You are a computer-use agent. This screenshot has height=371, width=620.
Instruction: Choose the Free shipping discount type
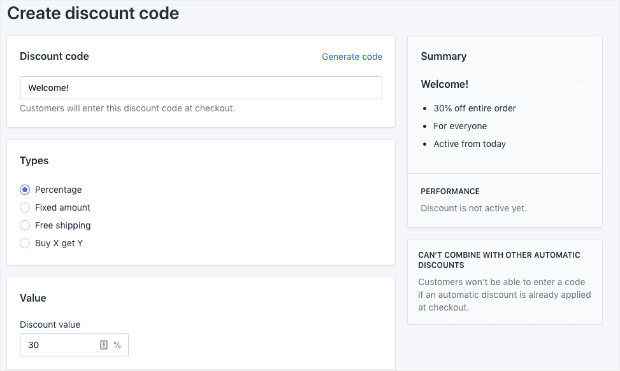point(25,225)
